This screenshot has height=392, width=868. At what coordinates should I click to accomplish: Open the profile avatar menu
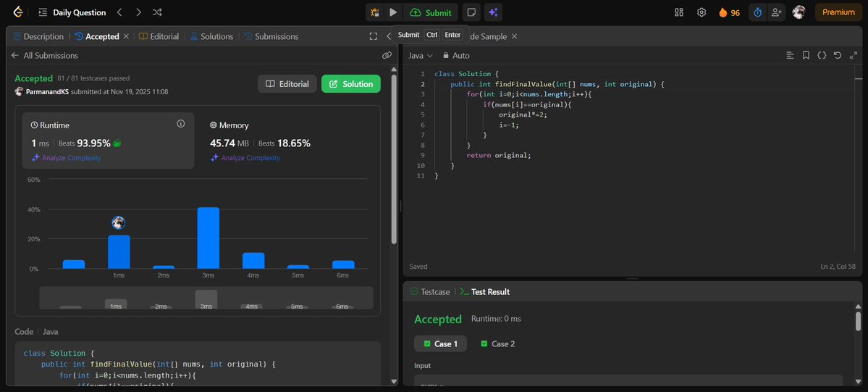tap(799, 12)
